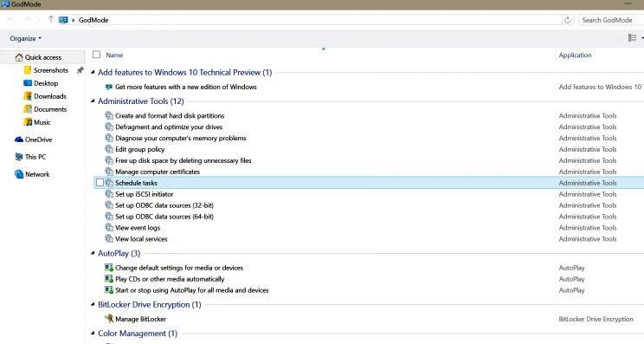Click the icon beside Create and format hard disk partitions
Viewport: 644px width, 344px height.
(109, 115)
